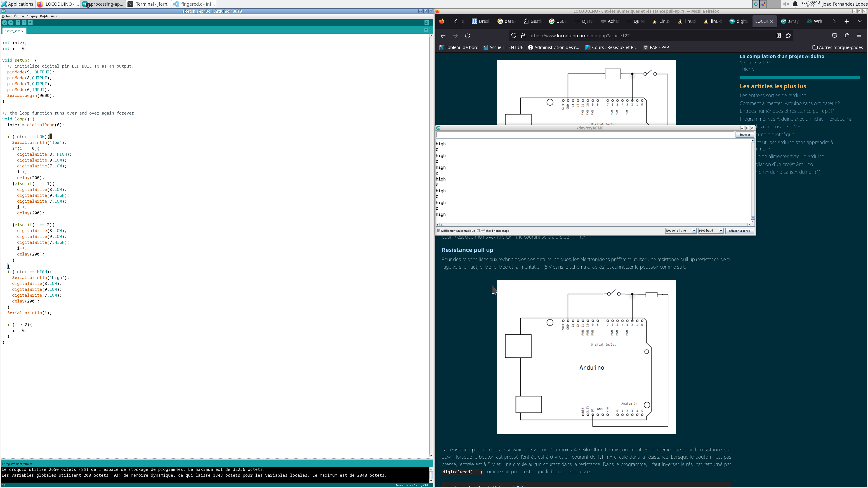Open Firefox tracking protection shield
868x488 pixels.
(514, 36)
